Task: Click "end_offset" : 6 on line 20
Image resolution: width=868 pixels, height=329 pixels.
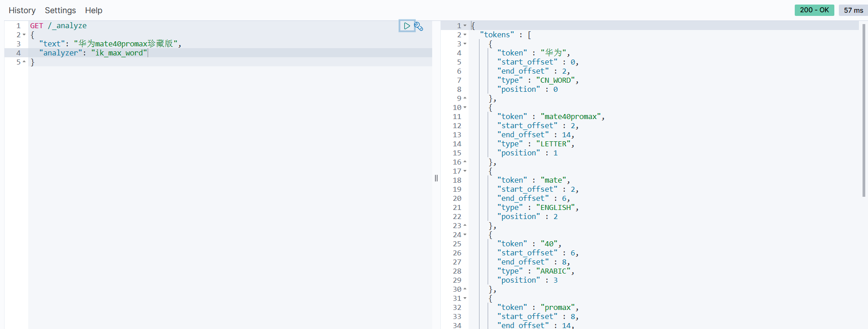Action: (534, 199)
